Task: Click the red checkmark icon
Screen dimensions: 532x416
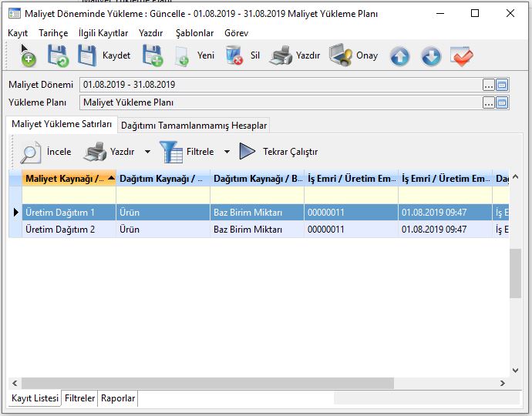Action: pyautogui.click(x=461, y=56)
